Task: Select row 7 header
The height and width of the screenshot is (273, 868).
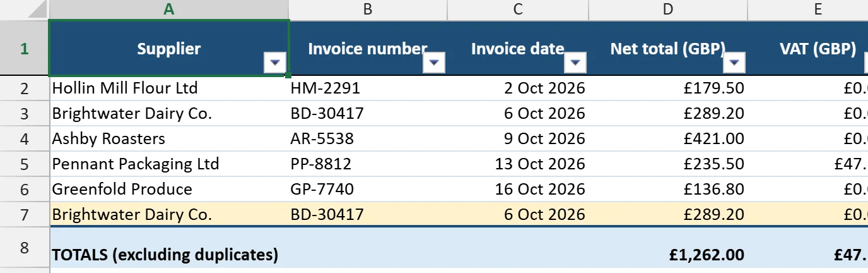Action: (x=25, y=214)
